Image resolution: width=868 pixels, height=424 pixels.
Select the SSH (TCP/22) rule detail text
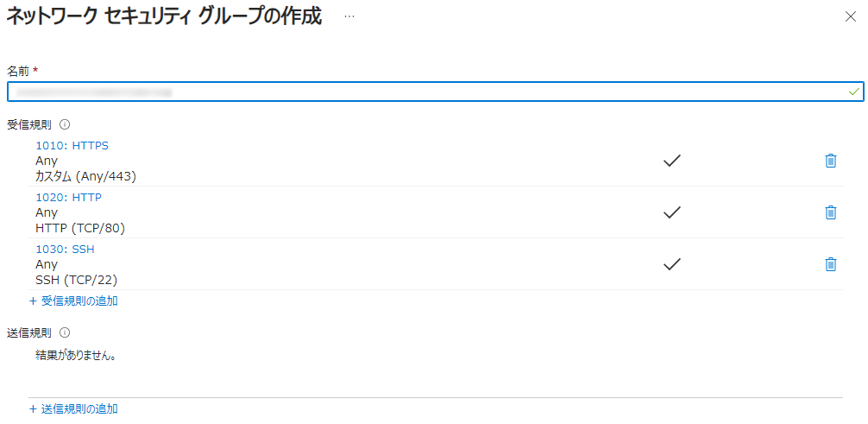click(77, 280)
